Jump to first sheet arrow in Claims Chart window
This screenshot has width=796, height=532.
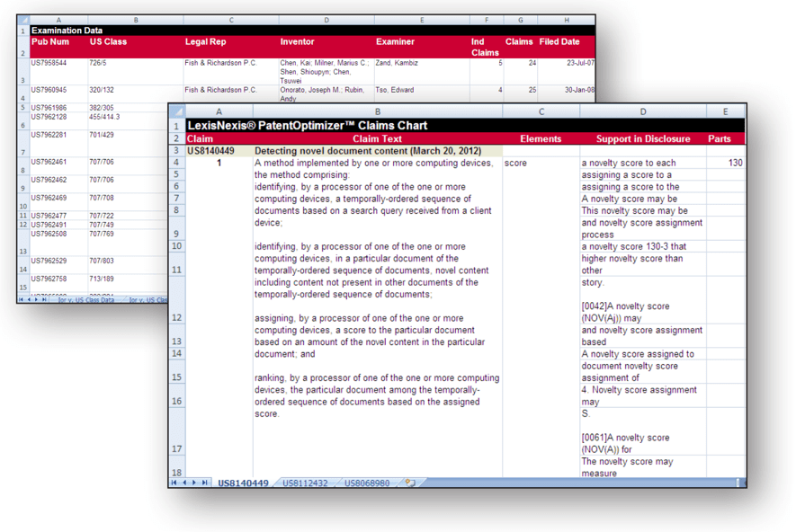click(x=174, y=483)
